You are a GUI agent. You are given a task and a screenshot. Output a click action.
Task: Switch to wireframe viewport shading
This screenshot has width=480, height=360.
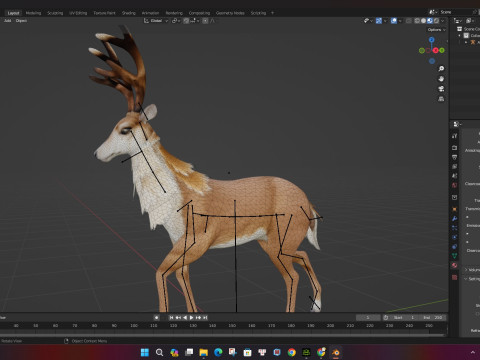pyautogui.click(x=417, y=21)
